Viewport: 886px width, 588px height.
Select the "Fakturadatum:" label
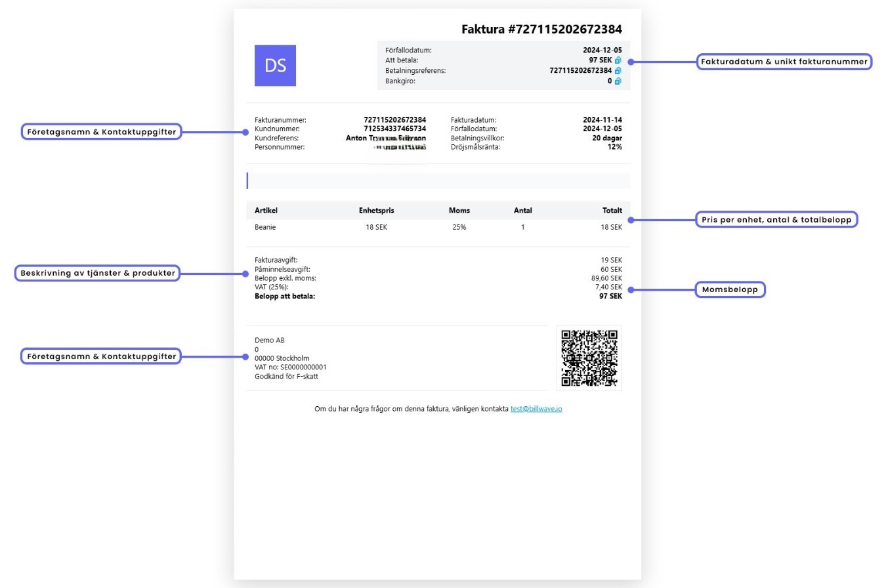[473, 120]
